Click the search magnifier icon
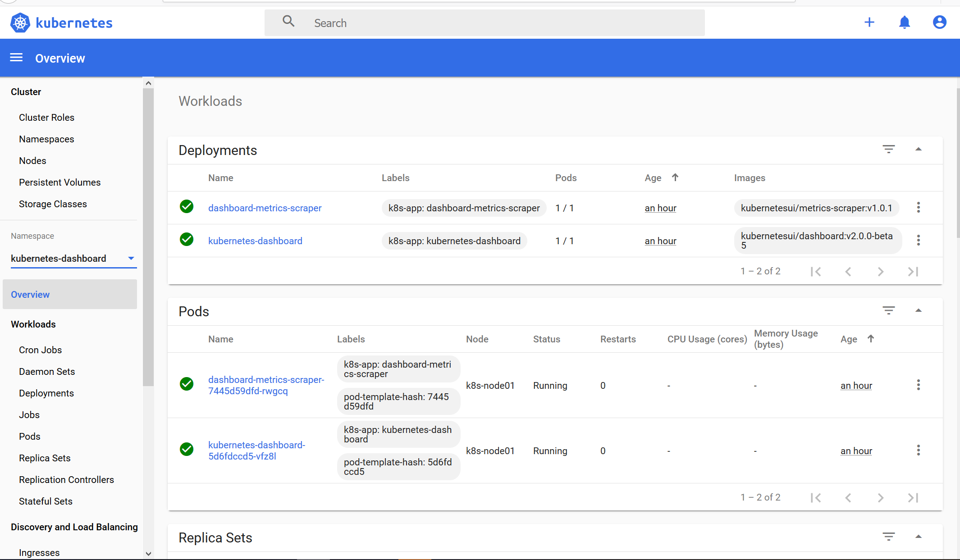960x560 pixels. pyautogui.click(x=288, y=21)
